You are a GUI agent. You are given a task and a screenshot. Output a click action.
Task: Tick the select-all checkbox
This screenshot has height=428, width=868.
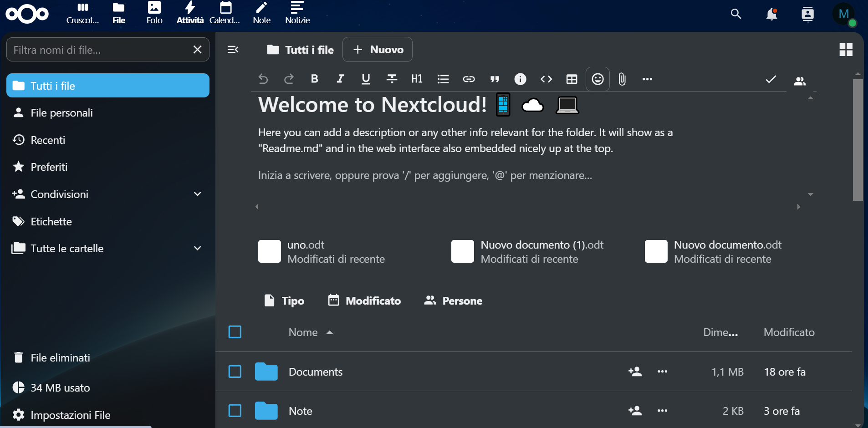pyautogui.click(x=235, y=332)
